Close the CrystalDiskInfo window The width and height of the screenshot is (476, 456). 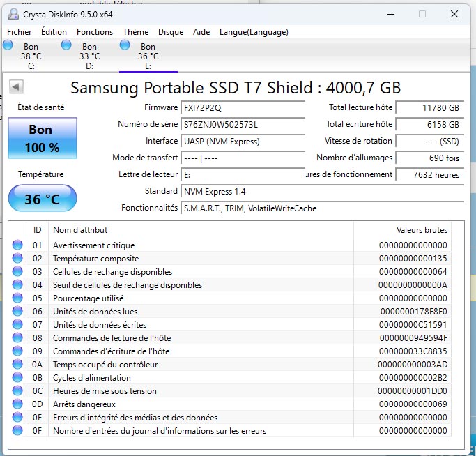point(454,14)
